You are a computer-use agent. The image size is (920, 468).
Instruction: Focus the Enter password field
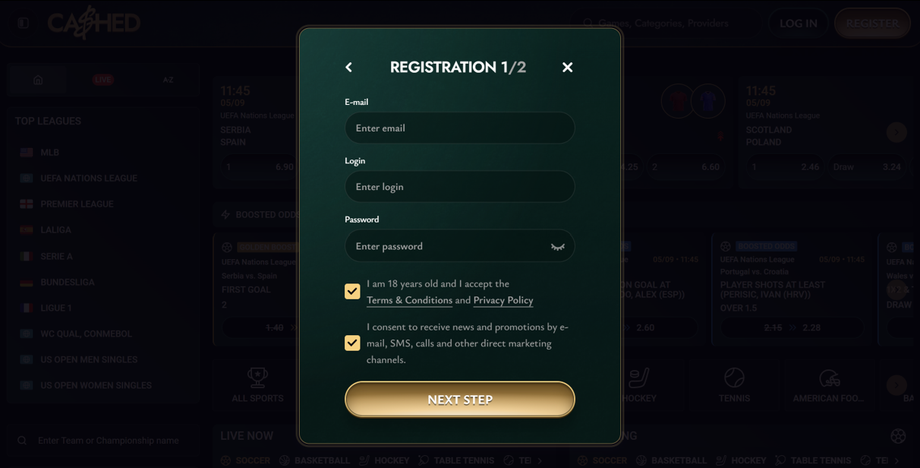tap(459, 246)
